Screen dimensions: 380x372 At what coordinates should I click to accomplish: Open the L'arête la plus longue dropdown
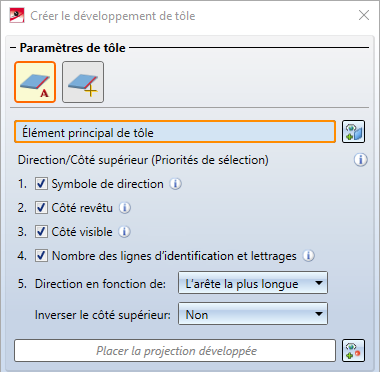253,283
